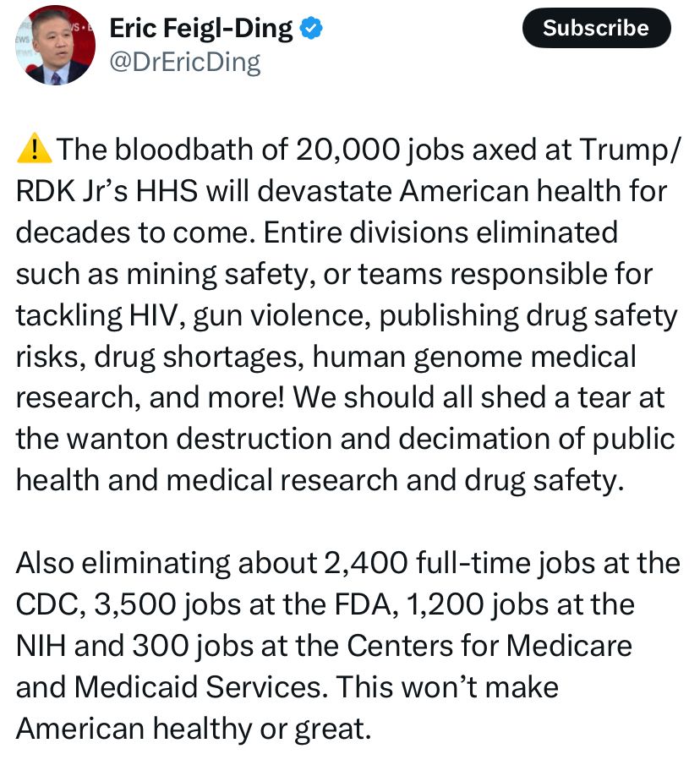Click the Subscribe button
The height and width of the screenshot is (765, 700).
click(x=596, y=28)
